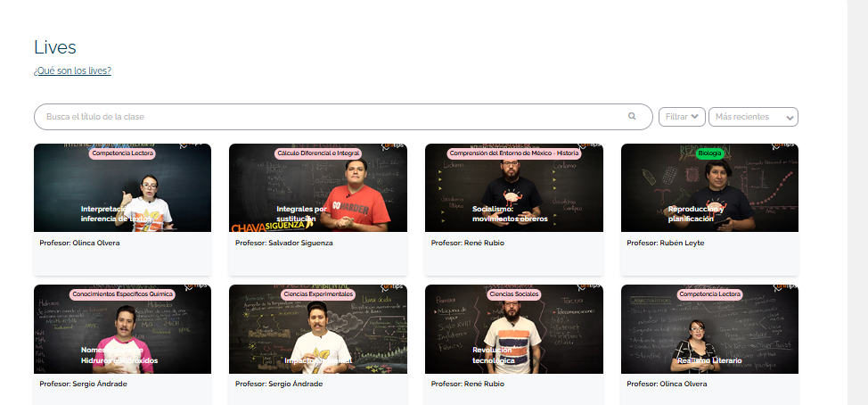
Task: Click the search magnifier icon
Action: coord(632,116)
